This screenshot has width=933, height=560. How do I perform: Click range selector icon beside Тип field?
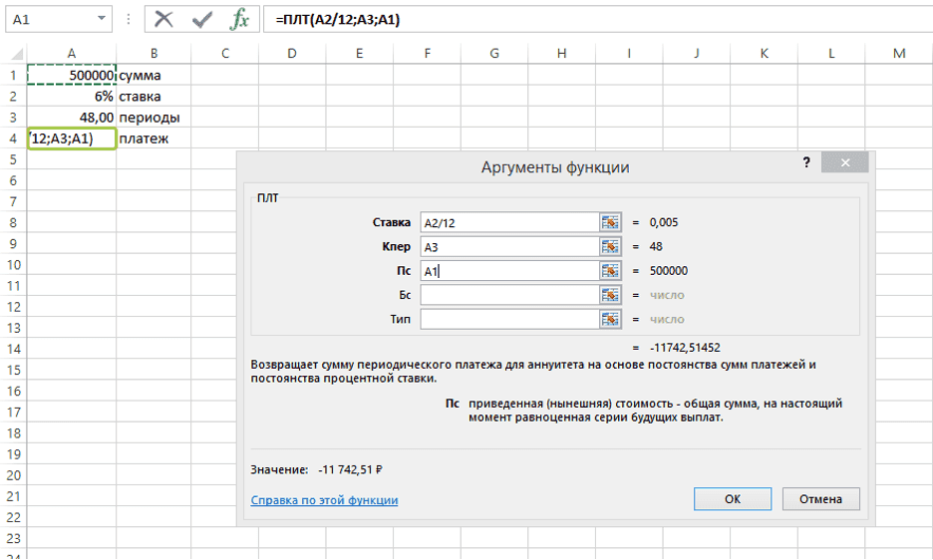[610, 319]
